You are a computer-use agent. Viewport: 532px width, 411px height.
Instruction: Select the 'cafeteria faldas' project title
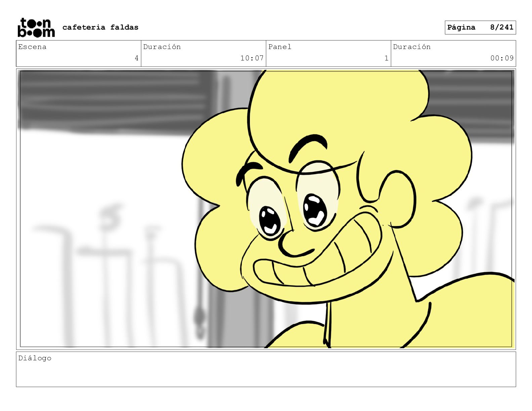pos(100,27)
